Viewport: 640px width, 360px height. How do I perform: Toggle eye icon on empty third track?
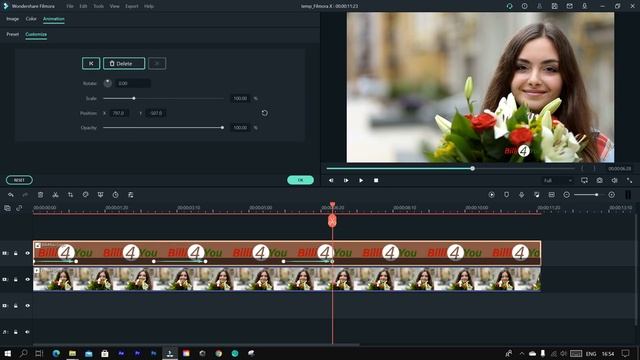[x=27, y=306]
